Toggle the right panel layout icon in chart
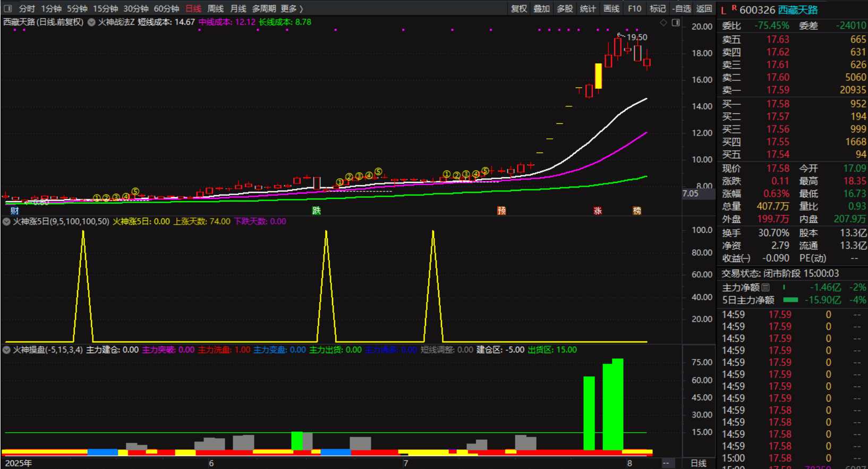This screenshot has height=469, width=868. coord(676,22)
